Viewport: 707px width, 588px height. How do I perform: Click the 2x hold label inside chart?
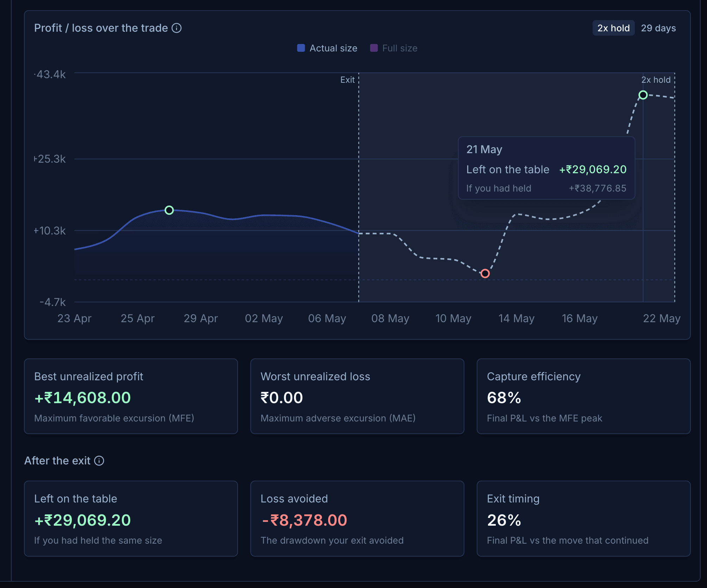tap(656, 80)
